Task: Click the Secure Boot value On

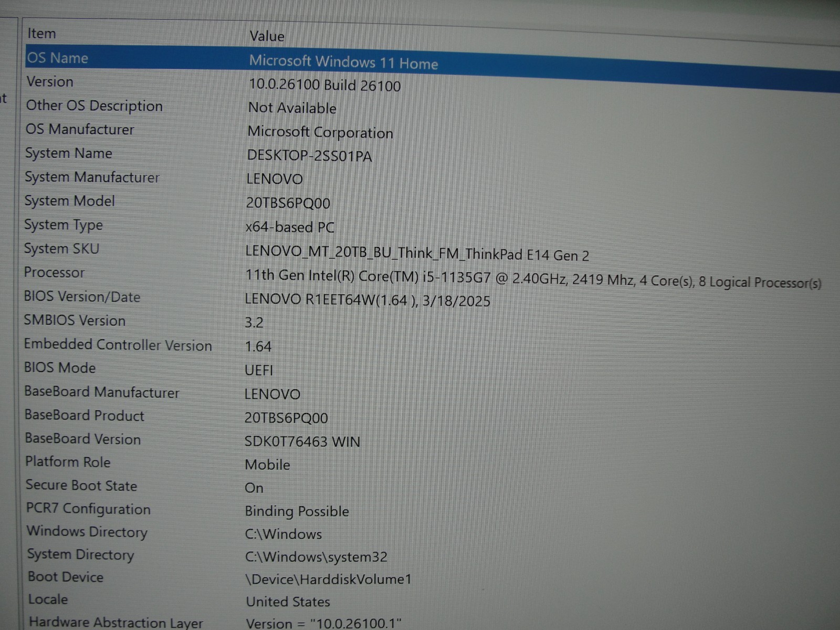Action: [254, 488]
